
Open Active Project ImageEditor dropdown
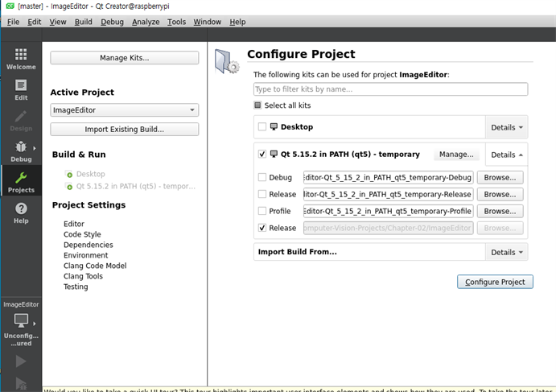125,110
